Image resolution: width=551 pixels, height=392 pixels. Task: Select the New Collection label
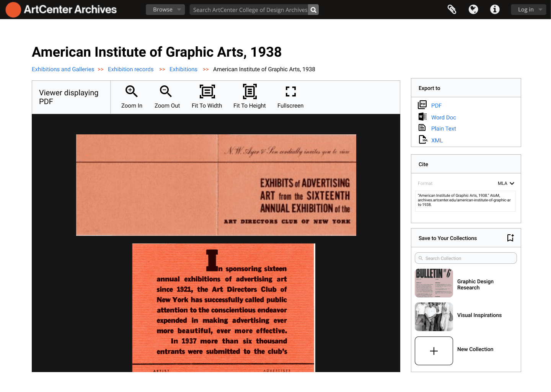pos(475,349)
